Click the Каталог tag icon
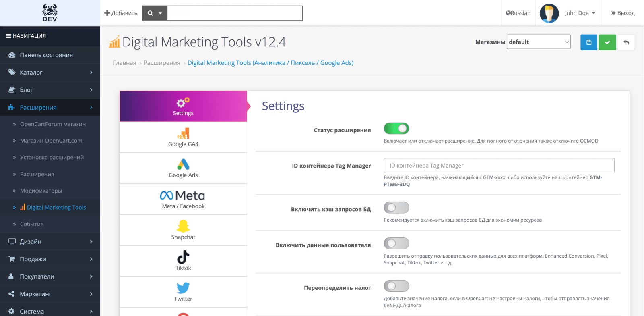The height and width of the screenshot is (316, 644). point(12,73)
